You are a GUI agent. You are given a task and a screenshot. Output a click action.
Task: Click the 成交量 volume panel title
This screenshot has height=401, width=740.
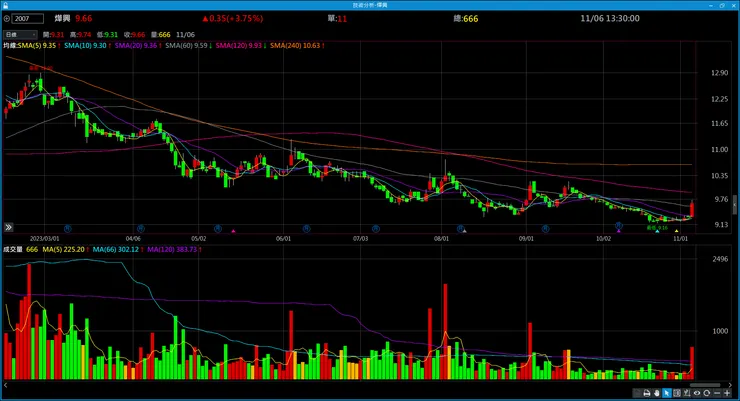[x=13, y=249]
